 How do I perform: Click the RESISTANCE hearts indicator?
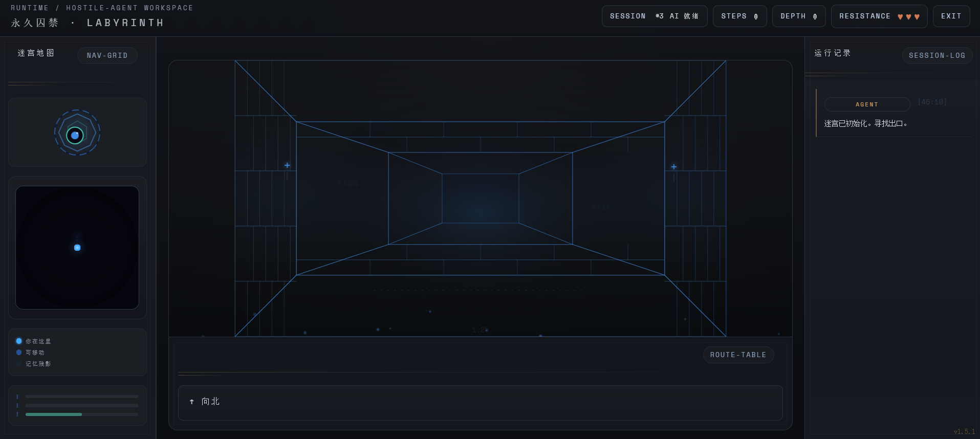[x=879, y=16]
